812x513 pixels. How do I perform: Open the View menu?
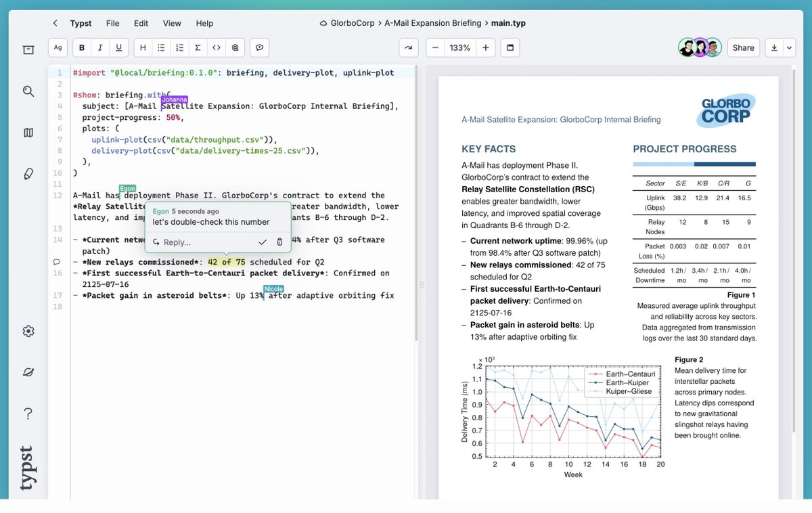[172, 23]
